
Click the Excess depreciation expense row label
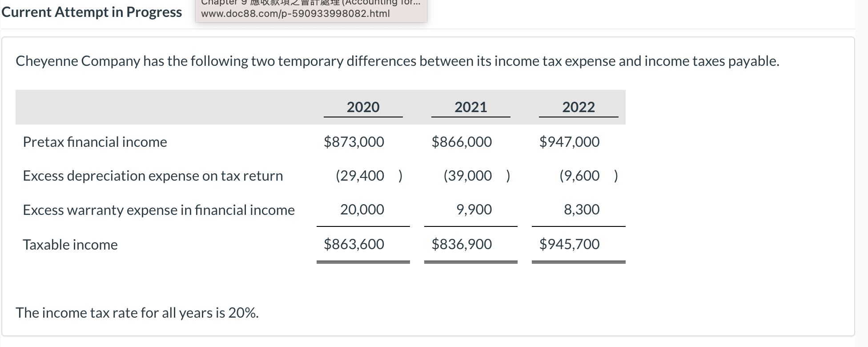coord(153,175)
